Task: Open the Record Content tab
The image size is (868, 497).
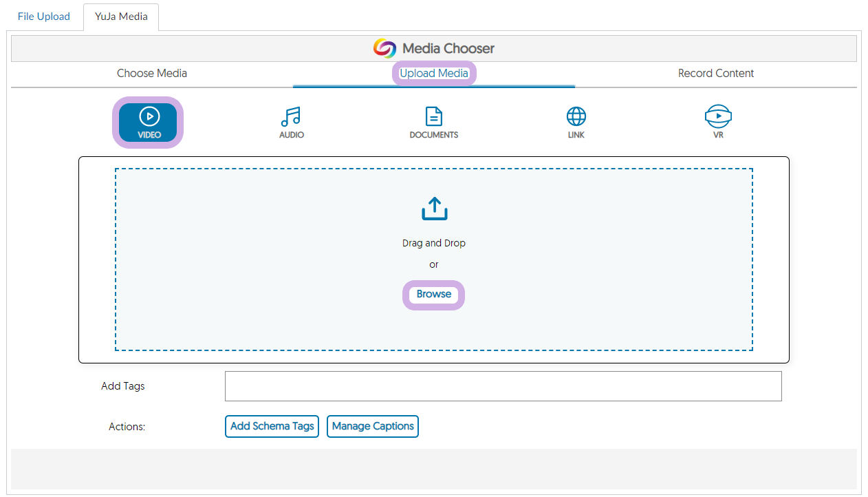Action: click(x=716, y=73)
